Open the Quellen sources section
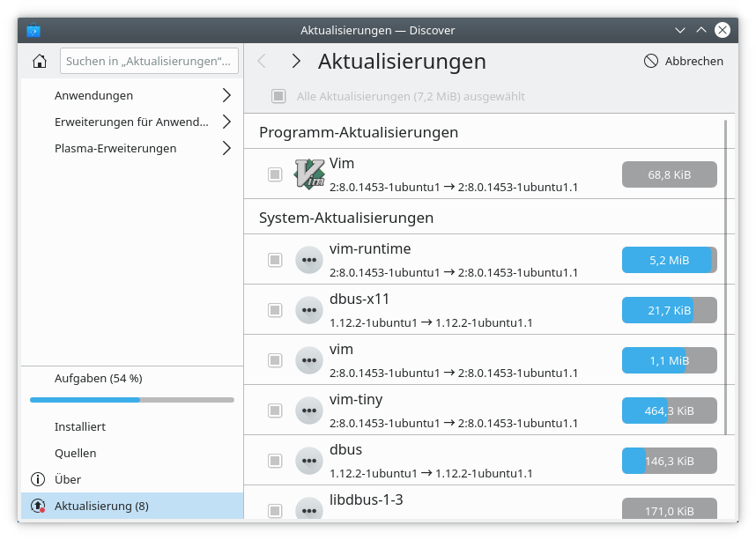Screen dimensions: 756x540 click(x=76, y=453)
